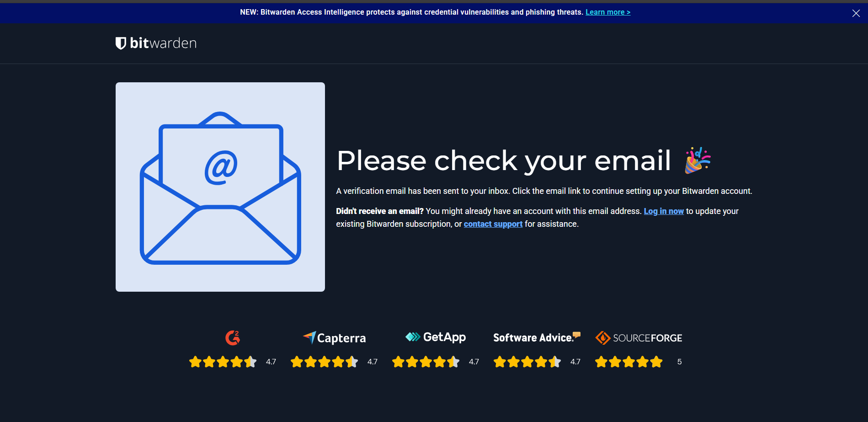868x422 pixels.
Task: Click the SourceForge logo
Action: 639,338
